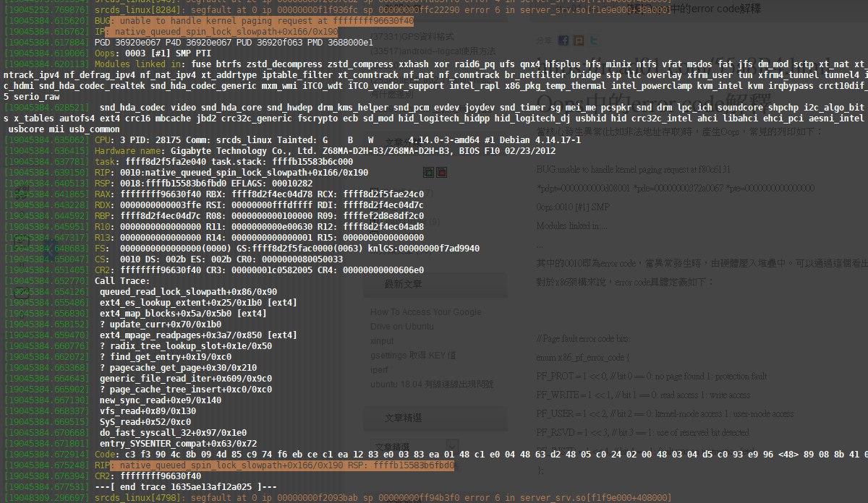Image resolution: width=868 pixels, height=503 pixels.
Task: Click the red collapse-all icon in the sidebar
Action: [441, 172]
